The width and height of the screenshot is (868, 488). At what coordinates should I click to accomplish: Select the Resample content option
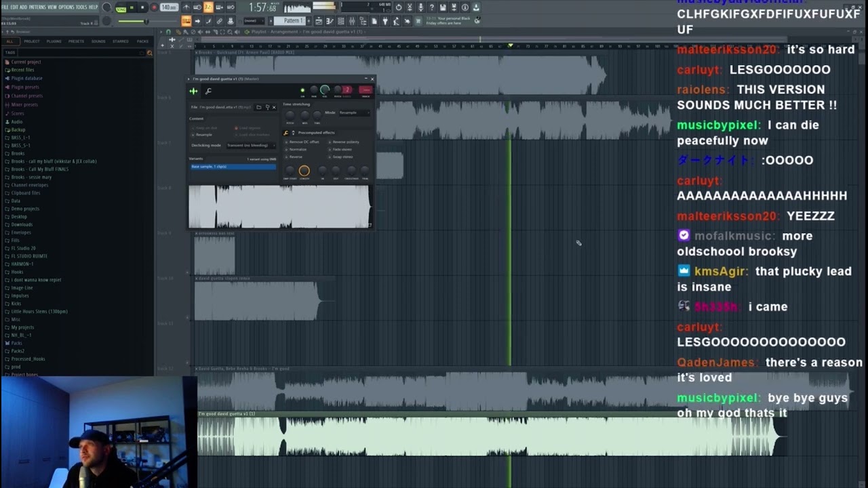coord(202,135)
